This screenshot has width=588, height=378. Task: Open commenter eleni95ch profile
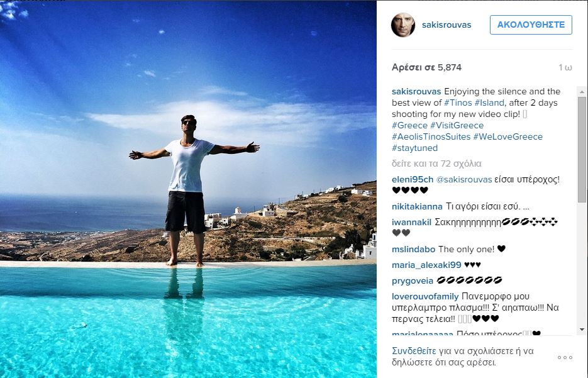[x=413, y=180]
